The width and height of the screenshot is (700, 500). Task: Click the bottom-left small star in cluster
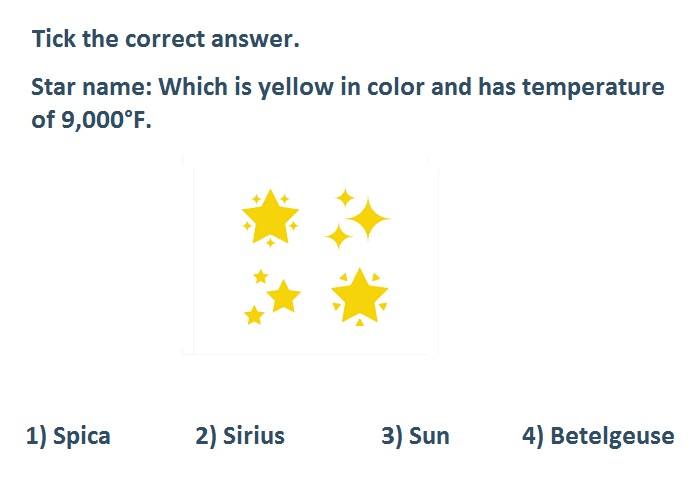click(x=254, y=315)
